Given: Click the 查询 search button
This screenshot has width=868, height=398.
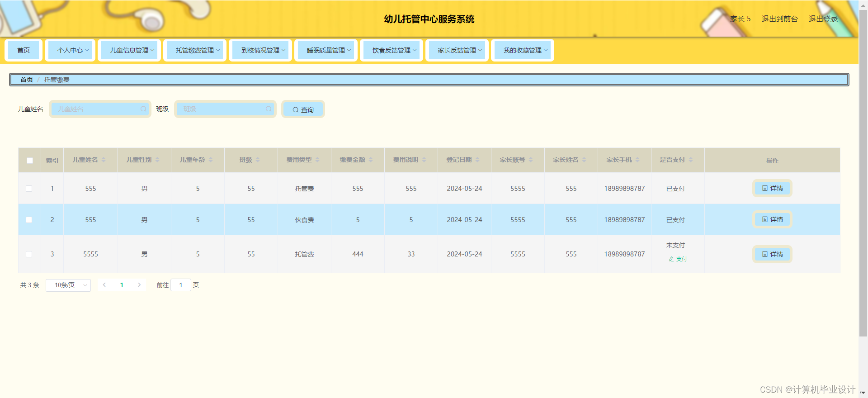Looking at the screenshot, I should (303, 109).
